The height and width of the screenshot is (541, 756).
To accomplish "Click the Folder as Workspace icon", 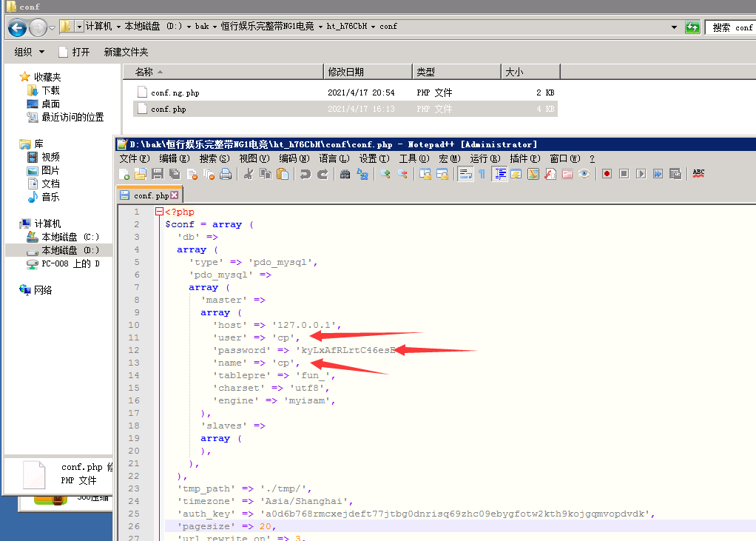I will 567,174.
